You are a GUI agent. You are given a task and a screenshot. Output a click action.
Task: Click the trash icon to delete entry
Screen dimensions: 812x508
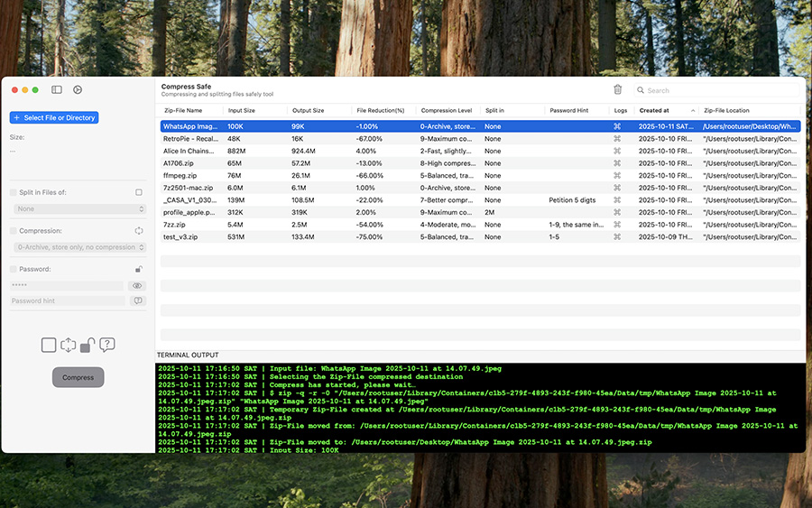(618, 89)
